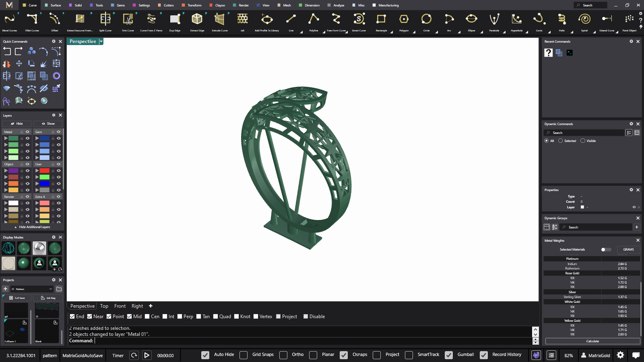
Task: Open the project folder icon in Projects panel
Action: click(x=59, y=289)
